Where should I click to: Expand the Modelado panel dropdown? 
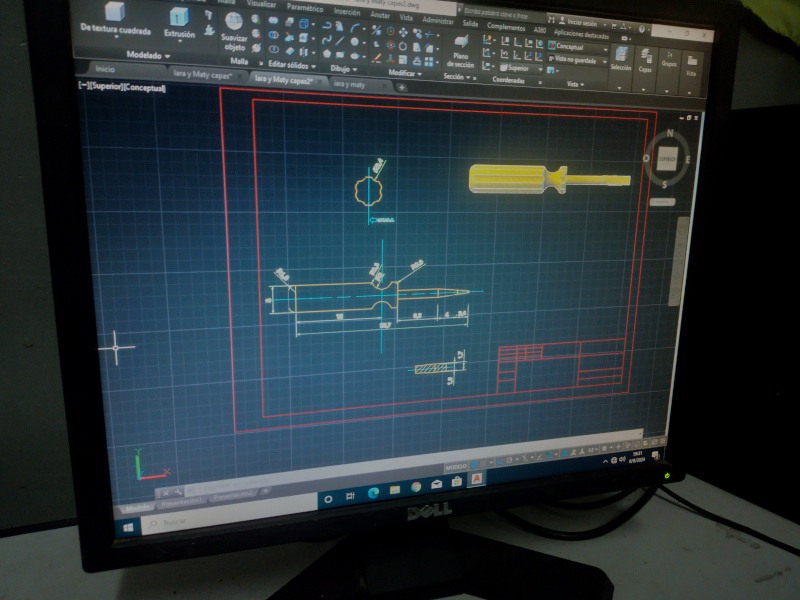[x=148, y=54]
